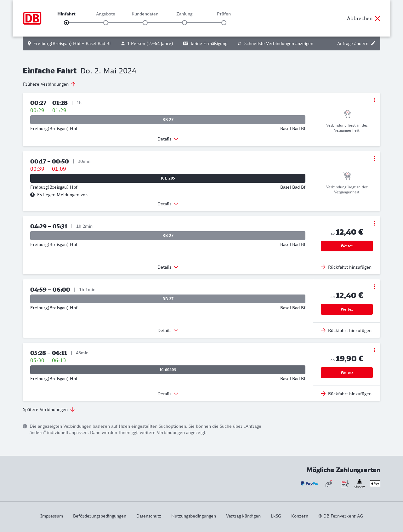Screen dimensions: 403x532
Task: Click the DB logo
Action: 32,18
